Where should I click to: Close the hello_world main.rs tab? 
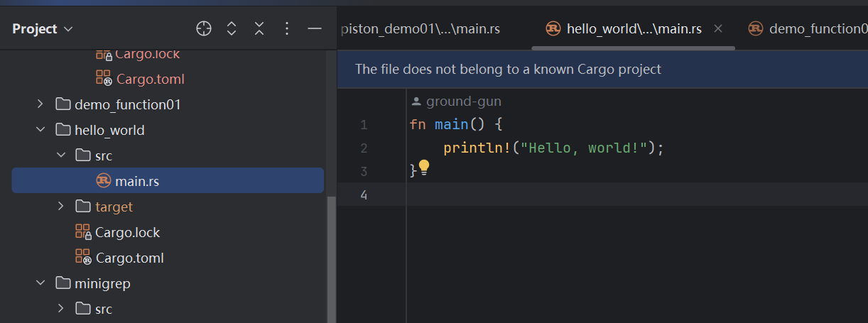tap(717, 28)
